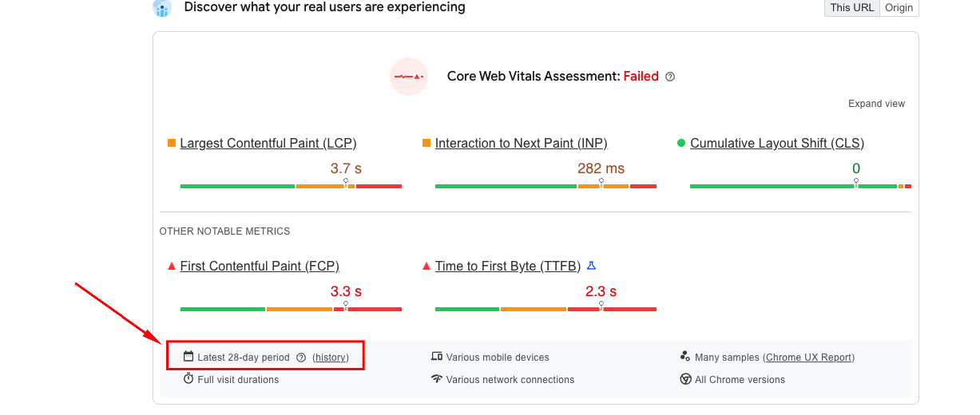Open the Interaction to Next Paint (INP) link
The height and width of the screenshot is (415, 980).
[x=521, y=144]
